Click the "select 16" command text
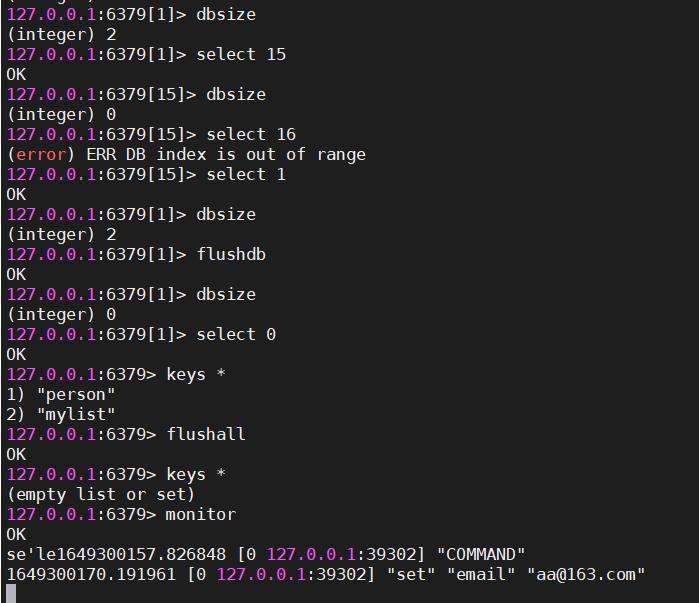This screenshot has height=603, width=699. click(x=251, y=134)
